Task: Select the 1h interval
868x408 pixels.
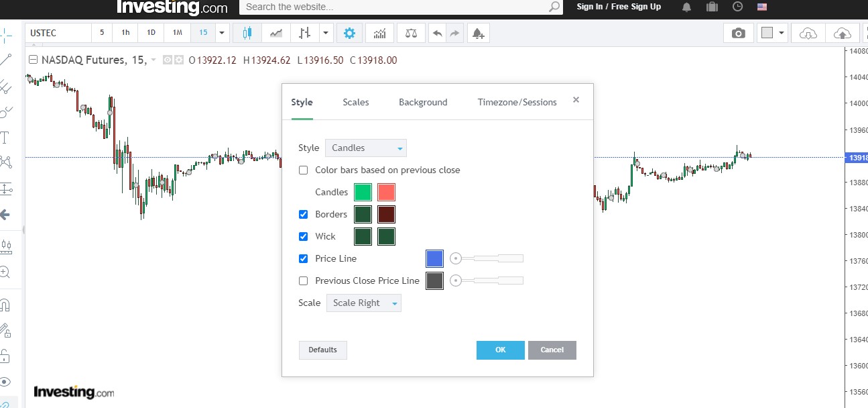Action: point(125,33)
